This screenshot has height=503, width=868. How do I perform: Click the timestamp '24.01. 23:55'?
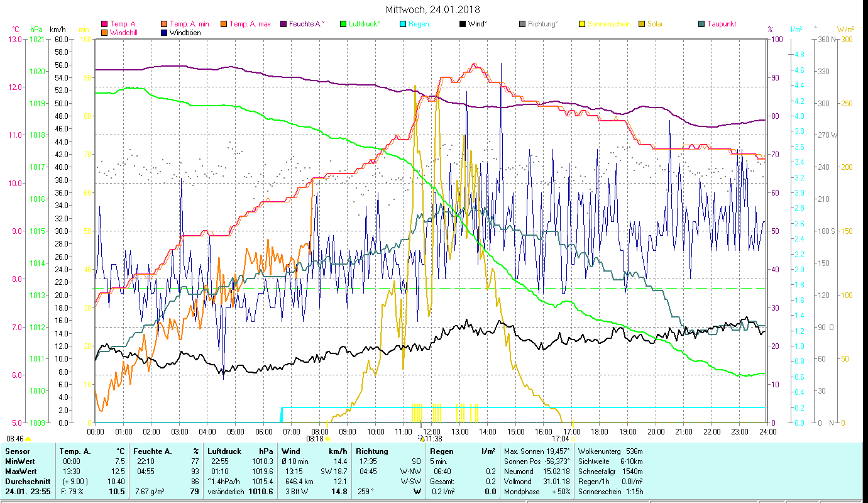pyautogui.click(x=28, y=492)
